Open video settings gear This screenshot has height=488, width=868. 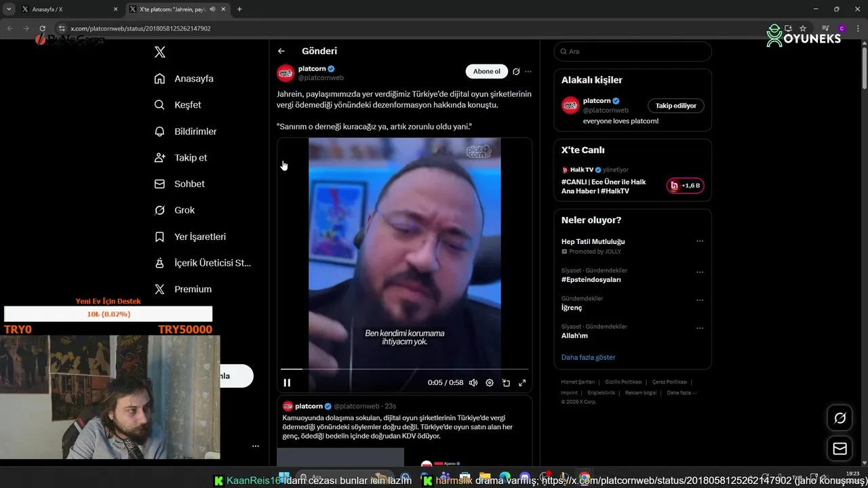point(490,383)
